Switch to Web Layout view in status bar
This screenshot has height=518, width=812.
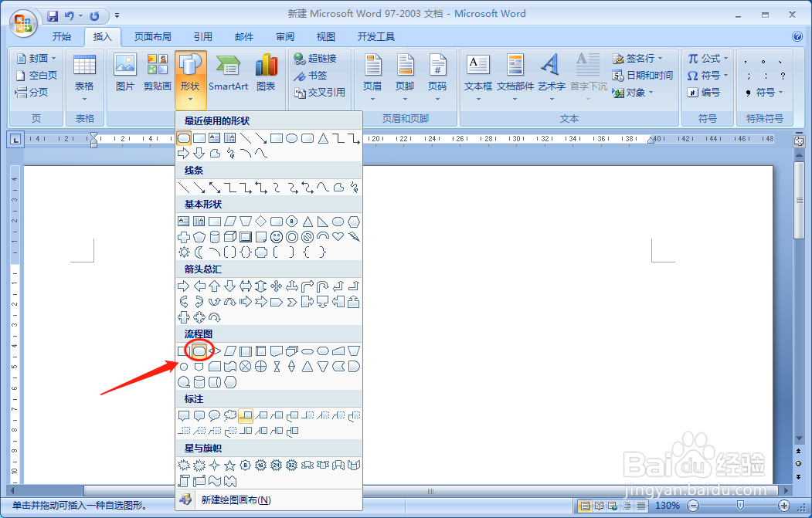click(613, 506)
